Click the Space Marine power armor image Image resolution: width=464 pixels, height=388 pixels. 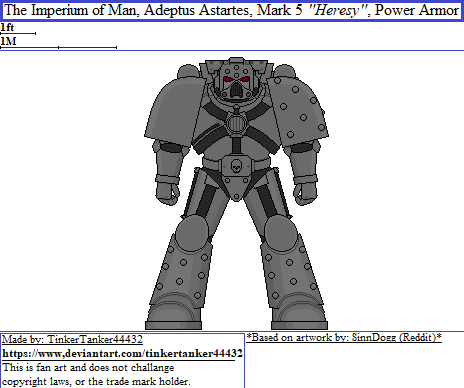(236, 193)
